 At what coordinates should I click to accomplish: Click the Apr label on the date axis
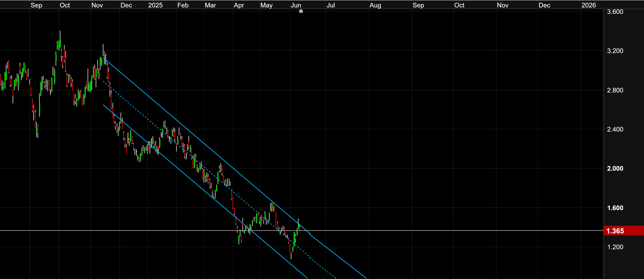[x=239, y=5]
